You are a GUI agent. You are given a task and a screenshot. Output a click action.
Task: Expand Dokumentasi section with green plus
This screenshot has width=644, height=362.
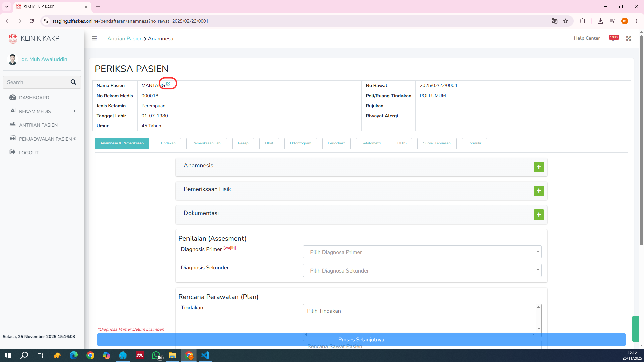539,215
